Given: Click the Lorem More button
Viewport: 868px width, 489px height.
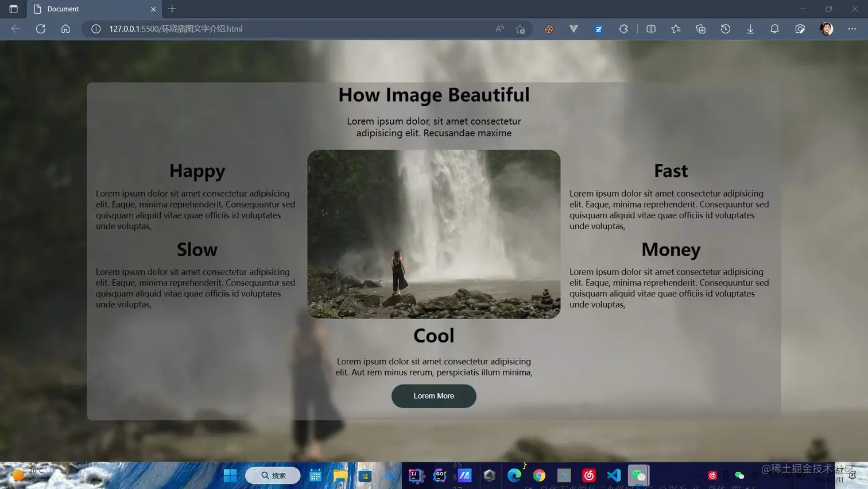Looking at the screenshot, I should coord(434,396).
